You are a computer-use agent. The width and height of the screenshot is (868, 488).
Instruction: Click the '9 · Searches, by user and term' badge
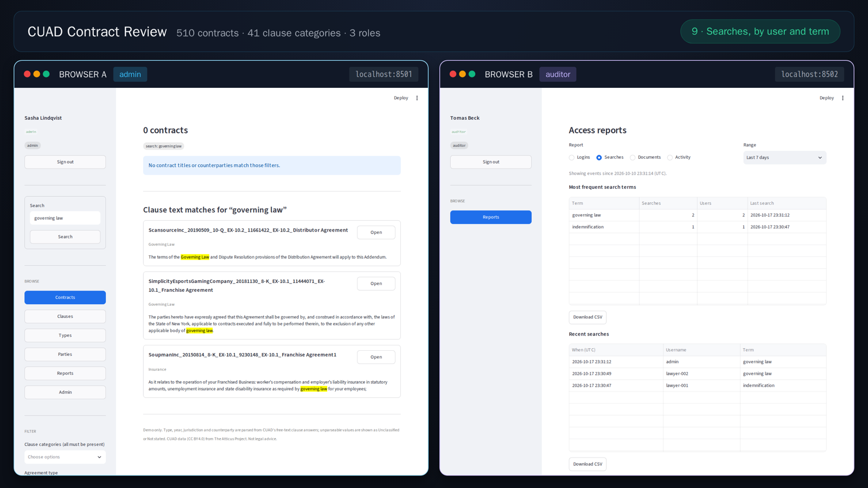point(760,31)
